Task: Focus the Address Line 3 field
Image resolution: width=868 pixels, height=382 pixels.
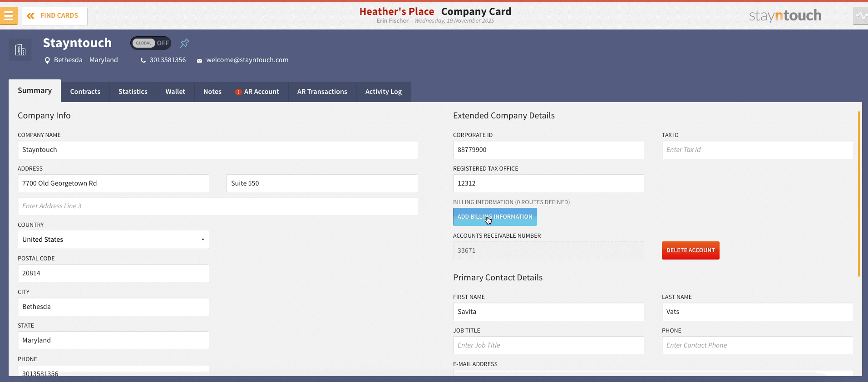Action: [217, 206]
